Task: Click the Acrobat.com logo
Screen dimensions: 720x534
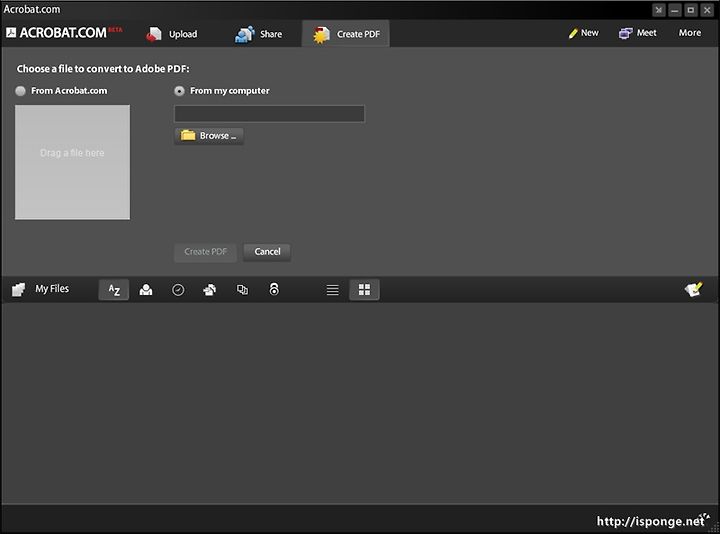Action: click(63, 33)
